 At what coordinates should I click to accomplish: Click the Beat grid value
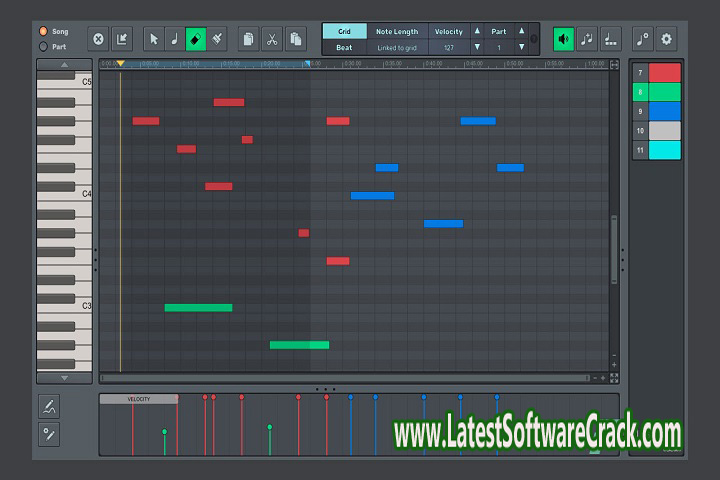(344, 47)
